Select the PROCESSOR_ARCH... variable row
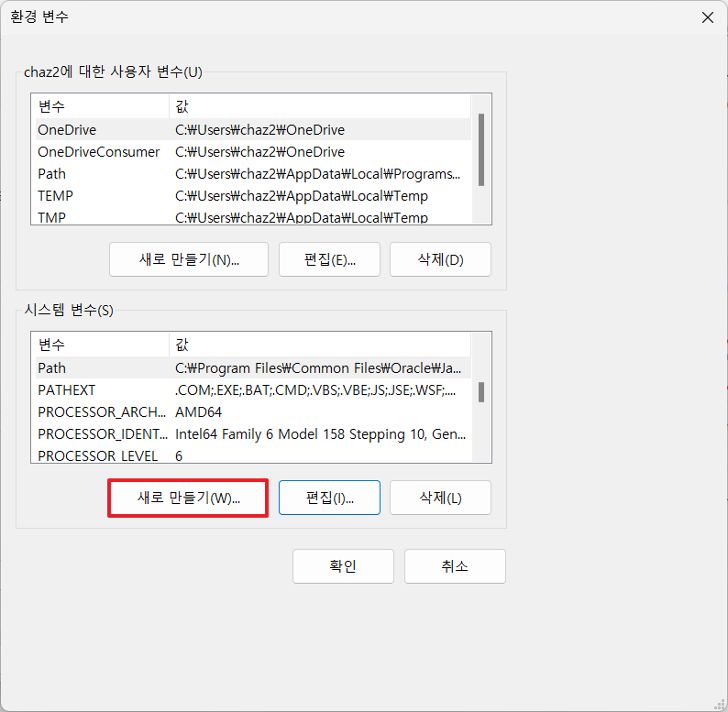The image size is (728, 712). (x=253, y=411)
